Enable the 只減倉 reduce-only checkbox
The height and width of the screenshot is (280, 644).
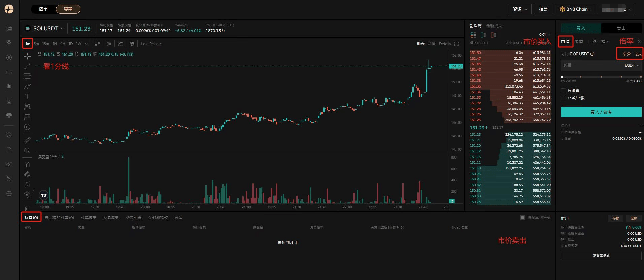[x=563, y=91]
